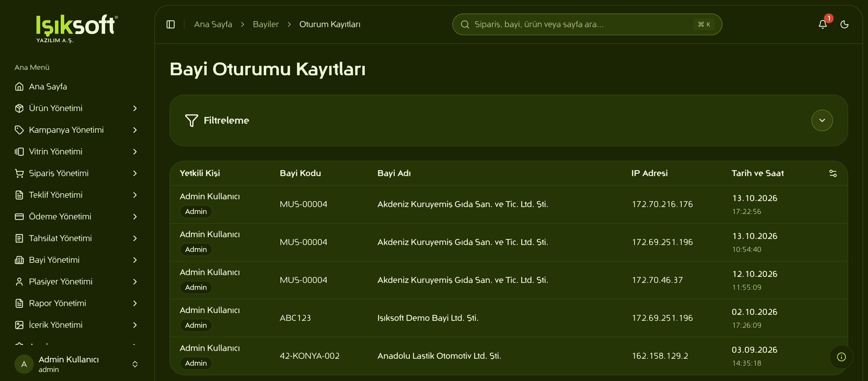The height and width of the screenshot is (381, 868).
Task: Focus the Sipariş, bayi, ürün search field
Action: (x=587, y=24)
